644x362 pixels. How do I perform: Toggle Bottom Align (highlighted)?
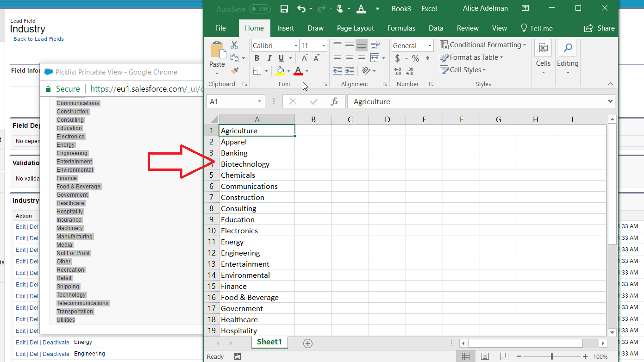pyautogui.click(x=362, y=45)
